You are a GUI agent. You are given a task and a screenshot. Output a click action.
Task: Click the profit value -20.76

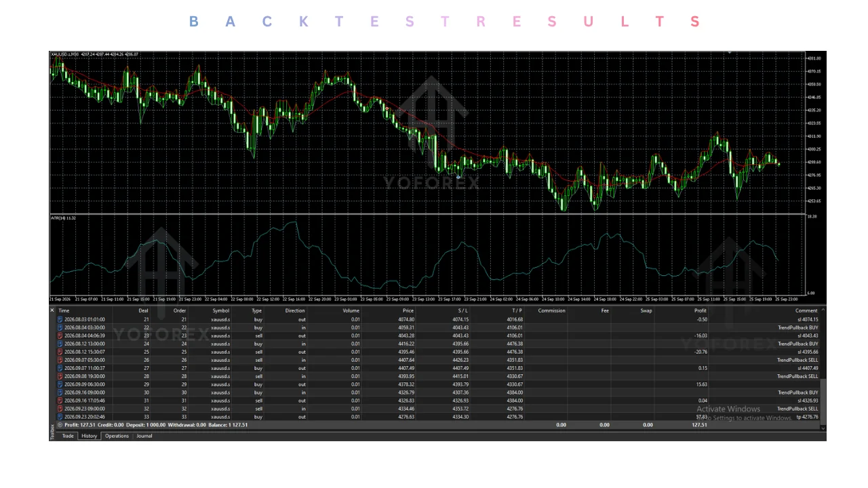click(701, 352)
